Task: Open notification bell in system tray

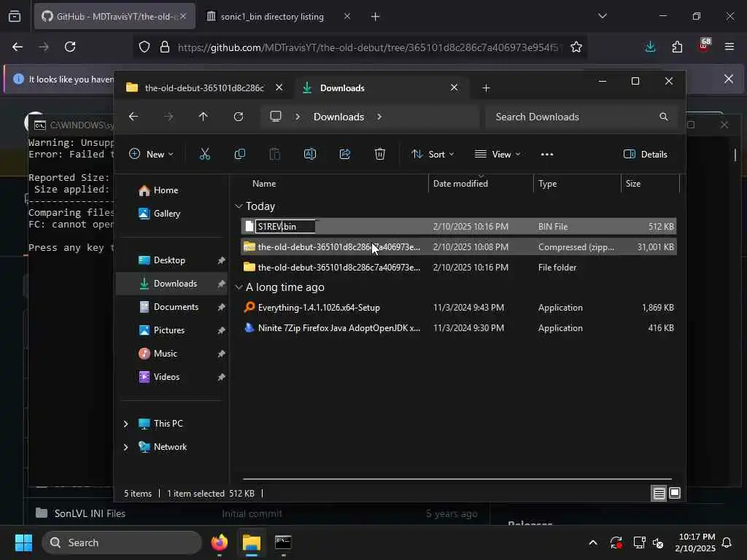Action: (727, 542)
